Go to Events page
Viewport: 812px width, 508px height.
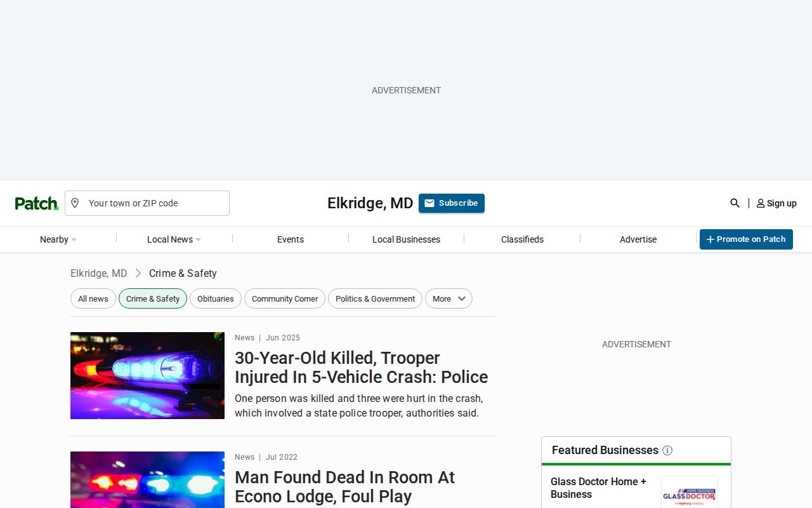pos(291,239)
